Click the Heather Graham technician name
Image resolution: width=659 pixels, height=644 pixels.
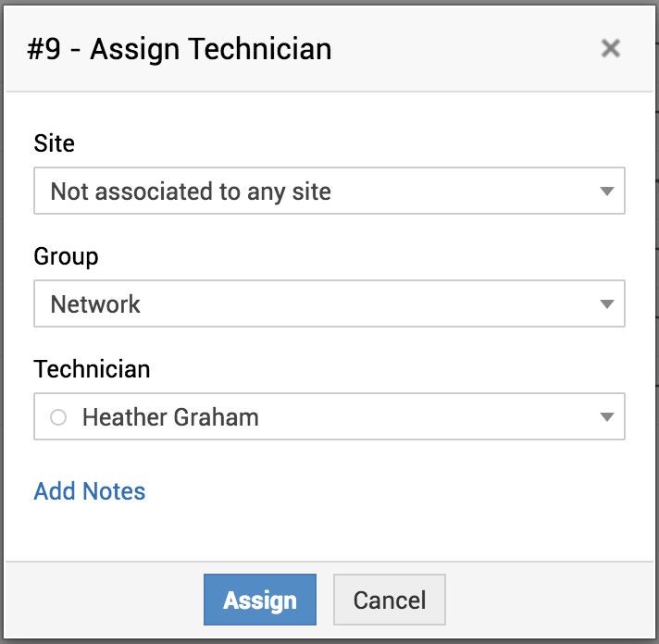coord(170,417)
